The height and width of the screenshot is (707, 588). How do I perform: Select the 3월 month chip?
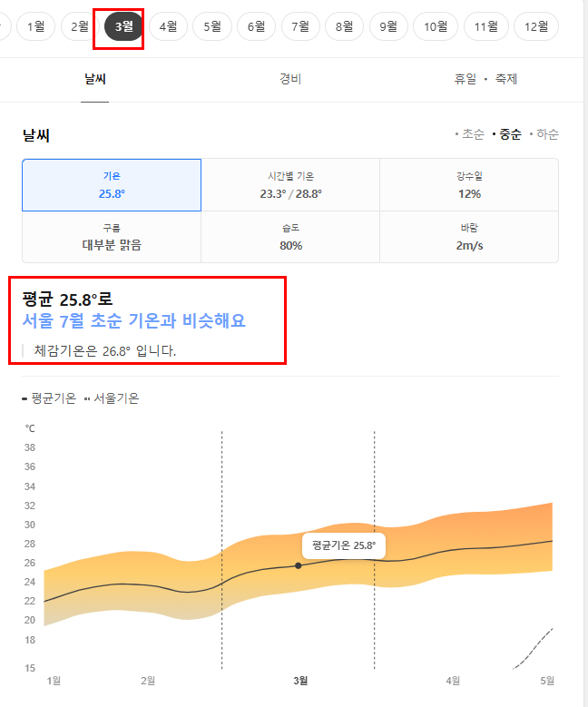[x=123, y=26]
